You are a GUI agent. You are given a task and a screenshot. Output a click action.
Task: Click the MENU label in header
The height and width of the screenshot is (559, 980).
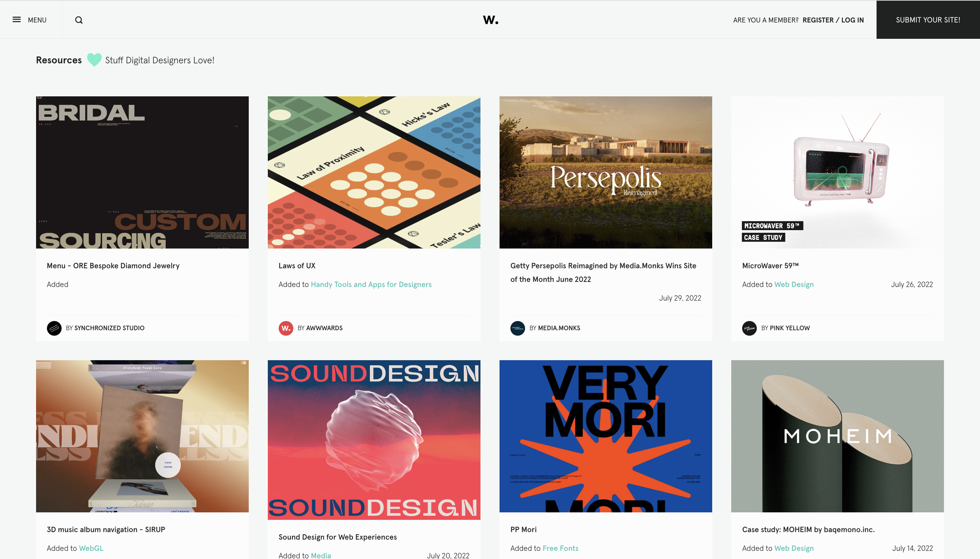[37, 20]
